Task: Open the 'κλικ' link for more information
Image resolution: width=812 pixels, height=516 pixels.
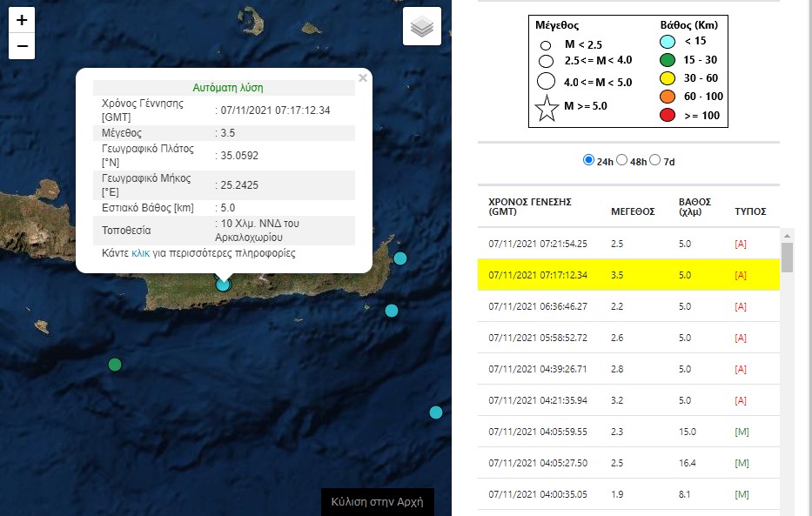Action: pos(140,253)
